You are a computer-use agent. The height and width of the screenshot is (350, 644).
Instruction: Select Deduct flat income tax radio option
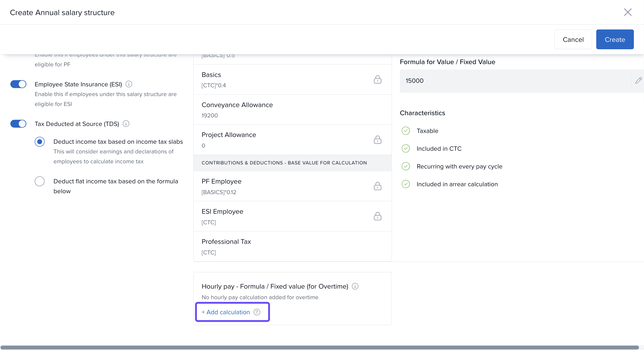39,181
